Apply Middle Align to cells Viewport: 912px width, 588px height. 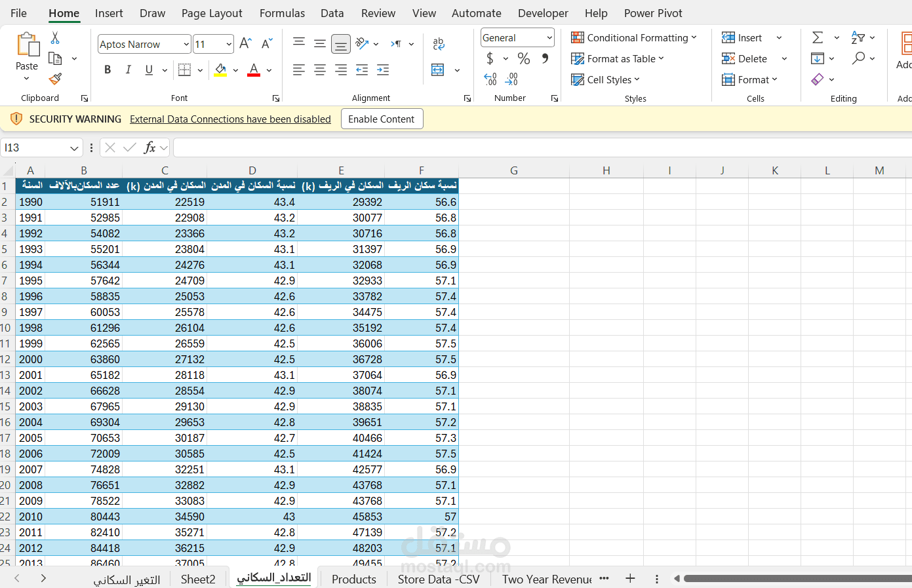[x=320, y=43]
